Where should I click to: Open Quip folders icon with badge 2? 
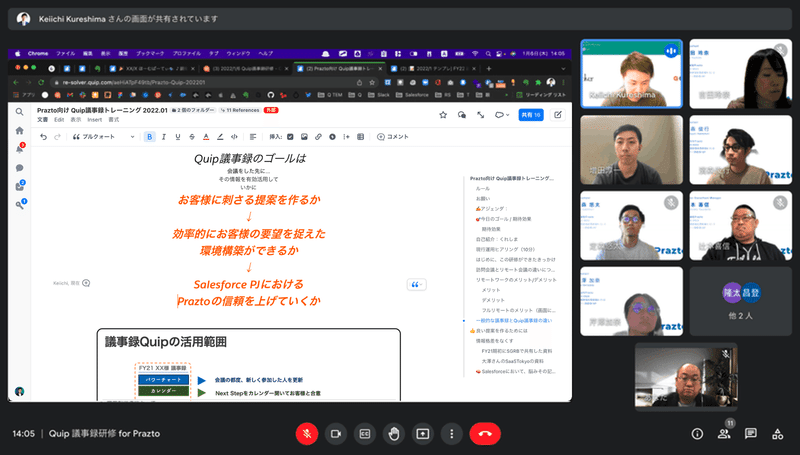[19, 186]
